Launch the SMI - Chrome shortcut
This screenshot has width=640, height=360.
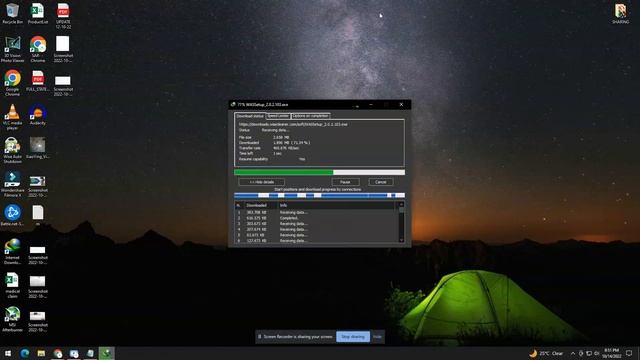point(38,49)
